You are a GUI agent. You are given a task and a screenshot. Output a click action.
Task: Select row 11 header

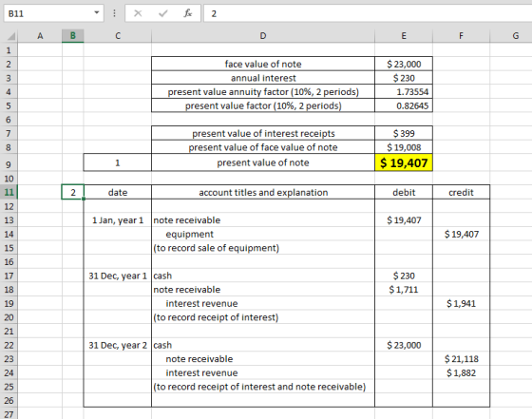[x=9, y=192]
